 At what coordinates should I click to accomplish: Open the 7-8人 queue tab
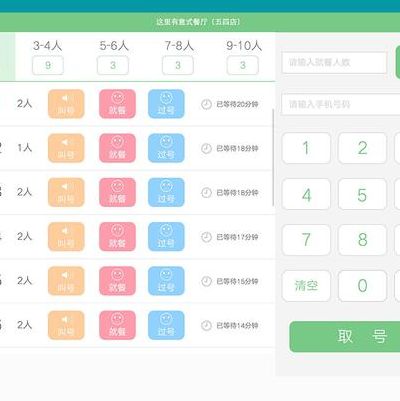coord(178,57)
